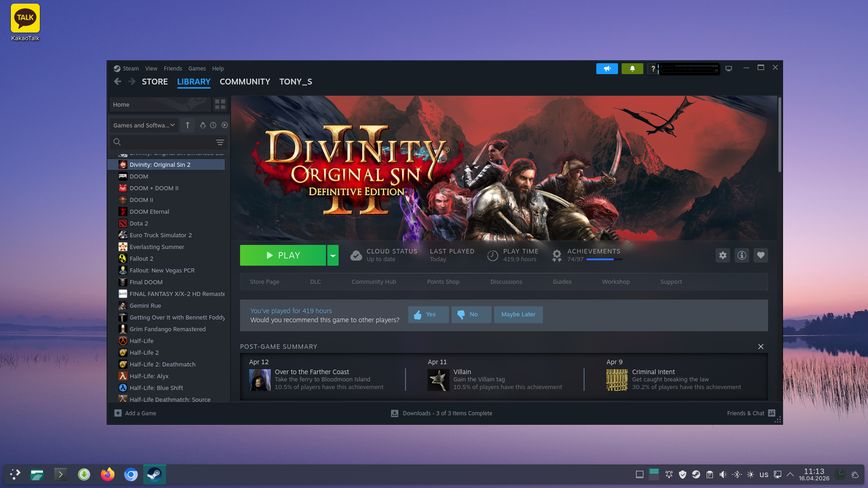
Task: Collapse the library section with up arrow
Action: point(187,125)
